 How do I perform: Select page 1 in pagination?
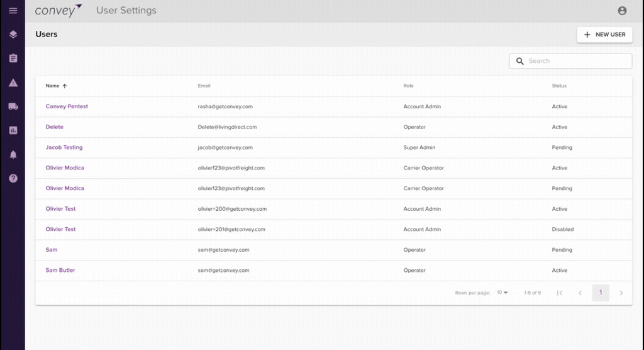pyautogui.click(x=601, y=293)
